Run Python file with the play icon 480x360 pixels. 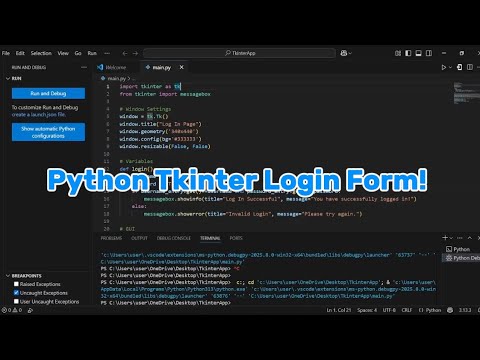444,67
